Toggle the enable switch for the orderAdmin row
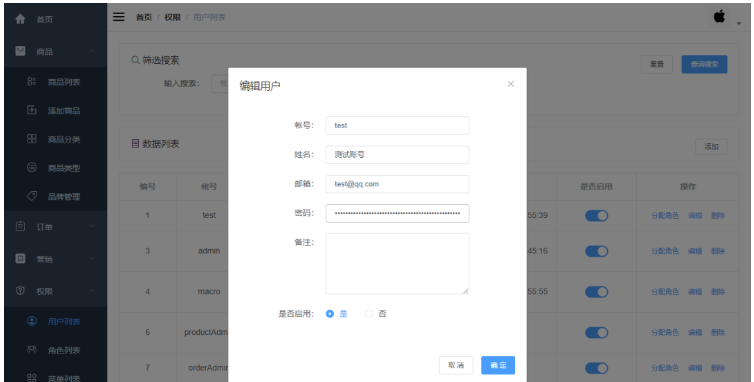754x382 pixels. pyautogui.click(x=596, y=368)
